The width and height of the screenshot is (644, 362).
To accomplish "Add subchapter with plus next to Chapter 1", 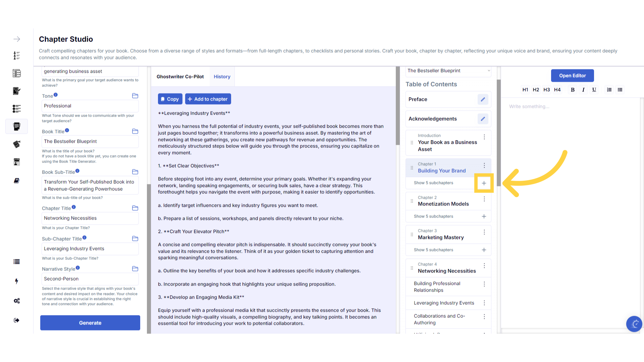I will point(484,183).
